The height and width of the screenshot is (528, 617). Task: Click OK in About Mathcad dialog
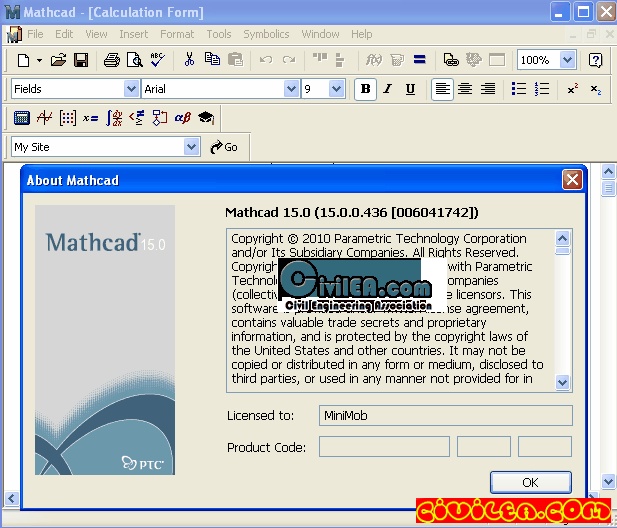coord(530,482)
